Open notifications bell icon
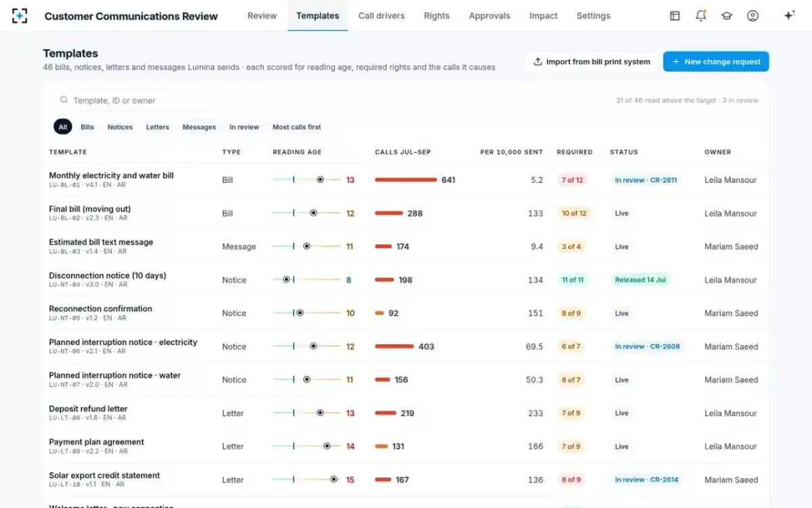Image resolution: width=812 pixels, height=508 pixels. pos(701,16)
